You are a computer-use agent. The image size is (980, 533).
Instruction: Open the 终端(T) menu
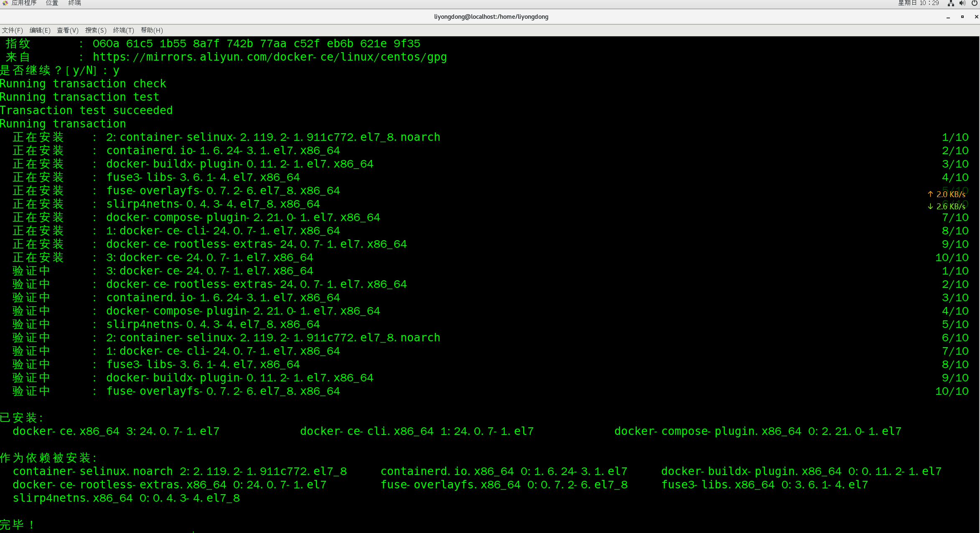click(x=123, y=30)
